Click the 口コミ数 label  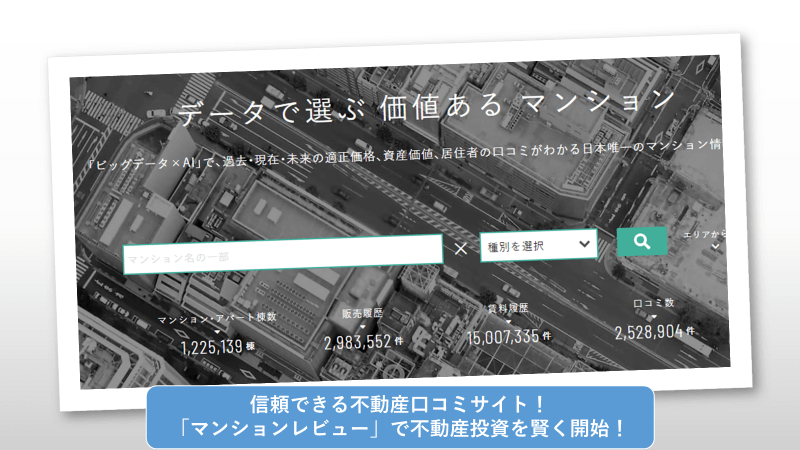654,303
